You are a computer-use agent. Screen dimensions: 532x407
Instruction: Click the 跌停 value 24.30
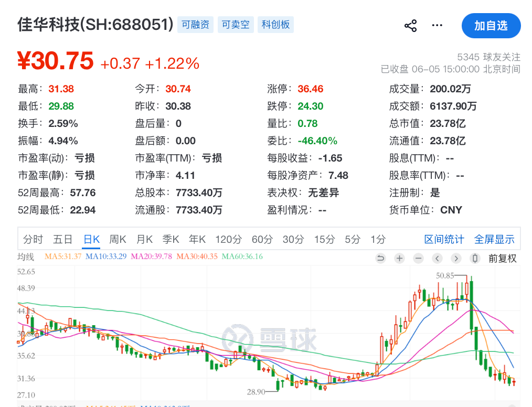[x=311, y=106]
